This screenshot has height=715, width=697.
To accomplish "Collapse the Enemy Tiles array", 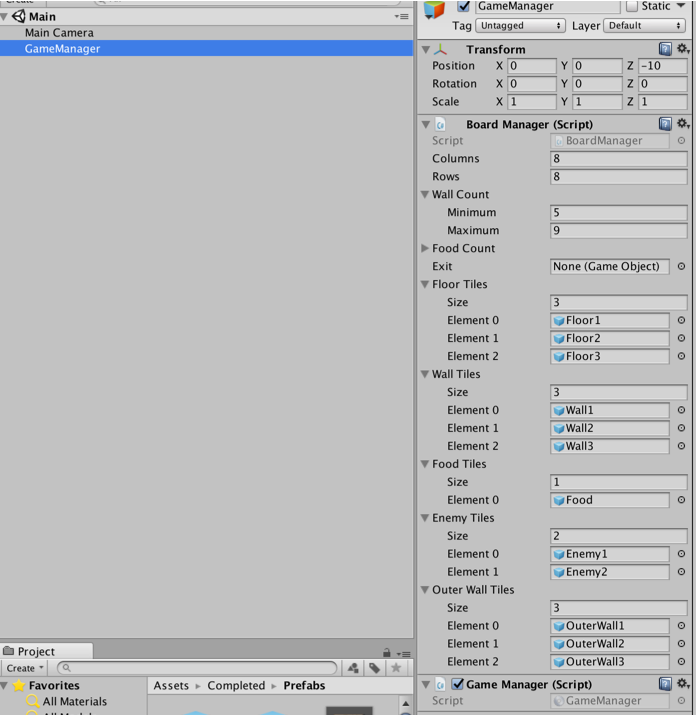I will pos(425,518).
